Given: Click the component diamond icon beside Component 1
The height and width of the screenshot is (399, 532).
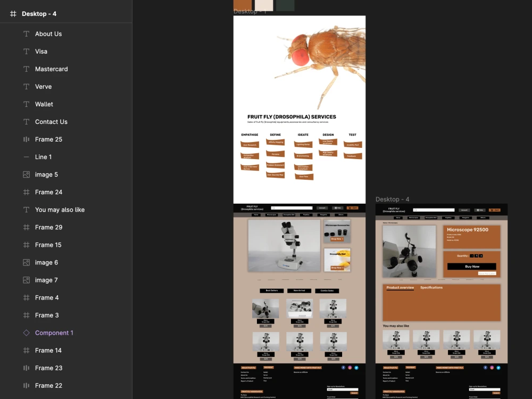Looking at the screenshot, I should tap(26, 333).
